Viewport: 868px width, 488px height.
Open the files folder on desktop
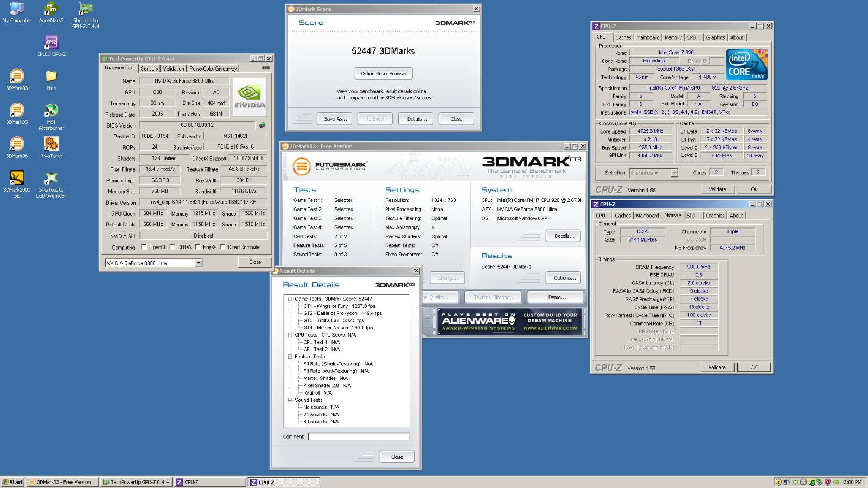51,80
